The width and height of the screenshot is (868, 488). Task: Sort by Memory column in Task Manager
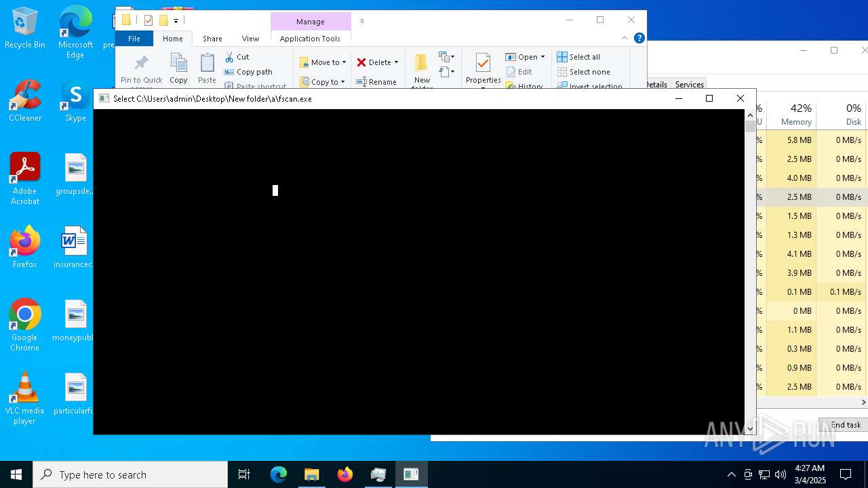(791, 114)
